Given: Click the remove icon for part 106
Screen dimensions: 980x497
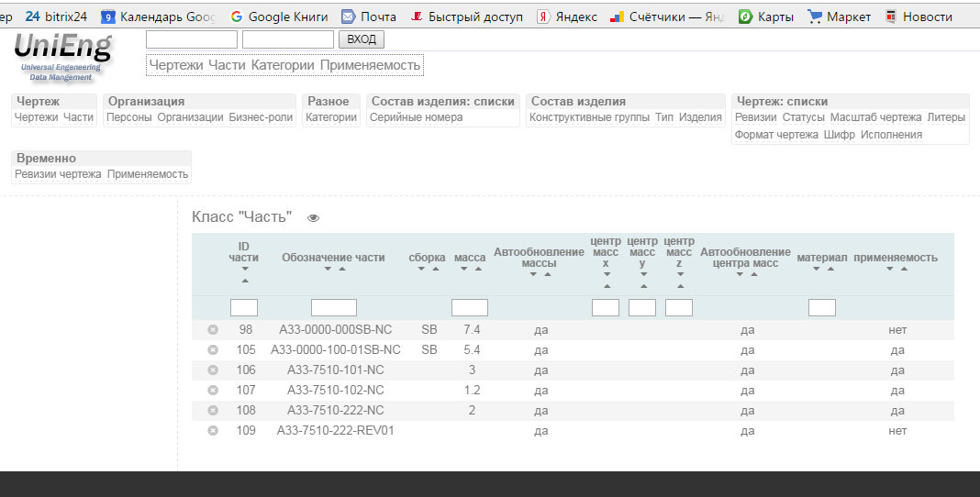Looking at the screenshot, I should tap(213, 370).
